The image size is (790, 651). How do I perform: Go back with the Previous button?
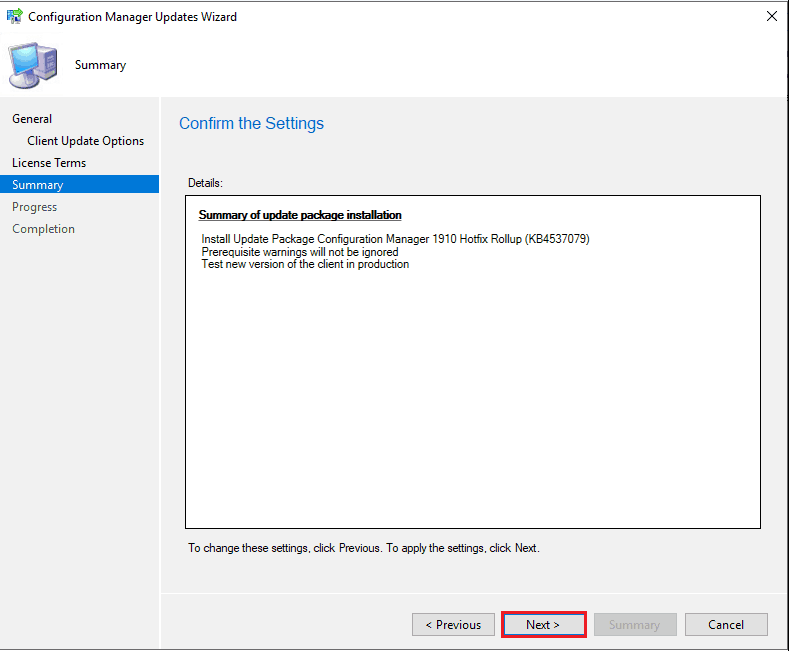pos(453,625)
